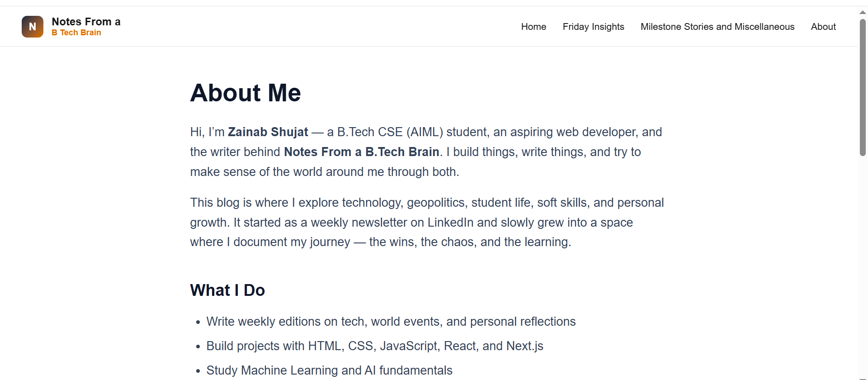The image size is (868, 380).
Task: Select the bolded name Zainab Shujat
Action: [268, 132]
